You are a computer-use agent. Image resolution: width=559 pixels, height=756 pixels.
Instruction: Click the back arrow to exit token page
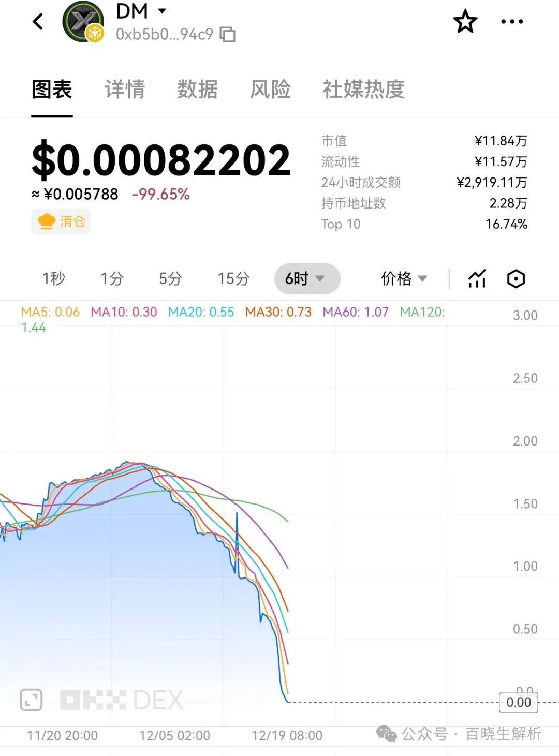[x=37, y=21]
